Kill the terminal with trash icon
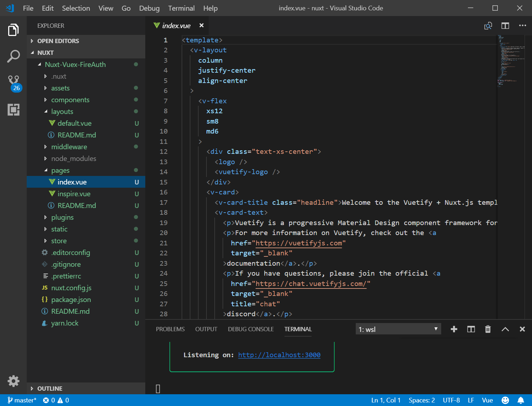 pos(488,329)
